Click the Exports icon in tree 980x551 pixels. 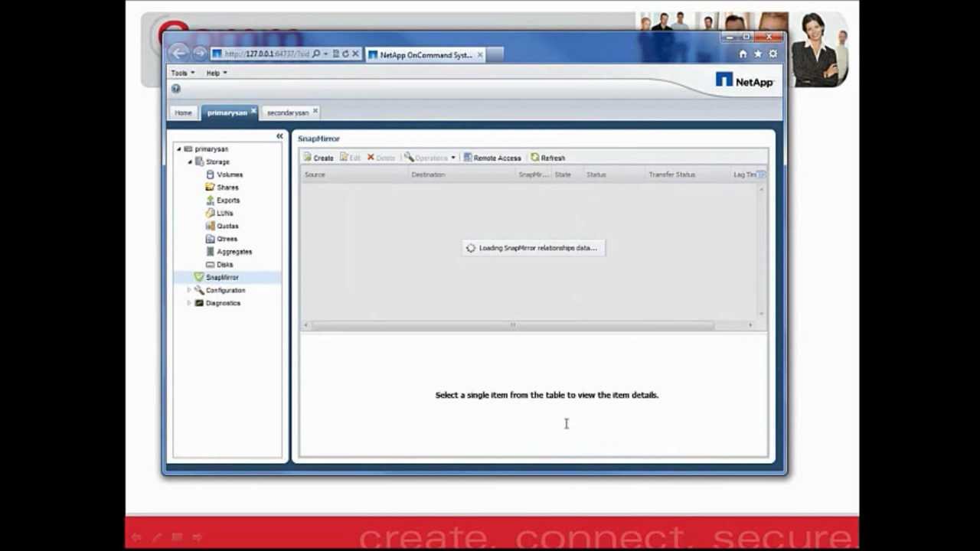(x=210, y=201)
